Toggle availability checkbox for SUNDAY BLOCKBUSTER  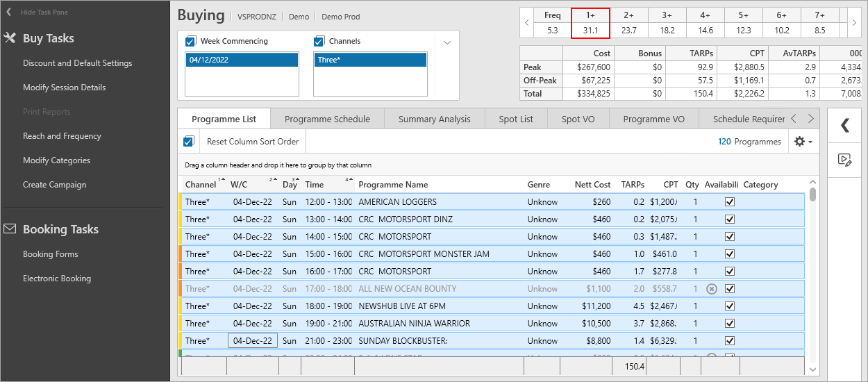coord(729,341)
